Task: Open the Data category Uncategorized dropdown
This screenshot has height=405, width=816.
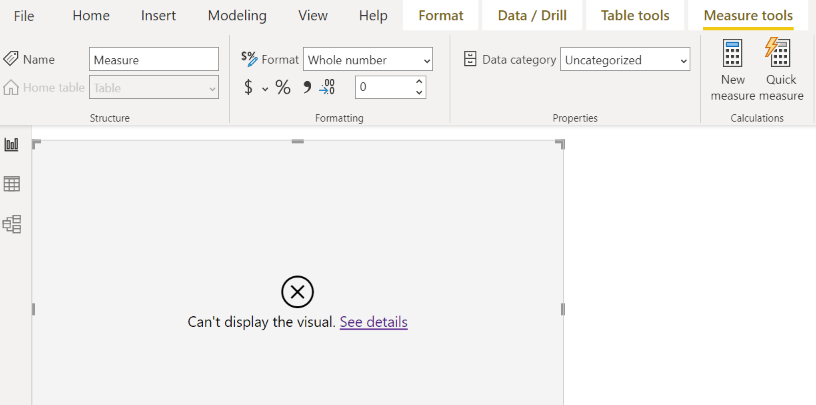Action: click(625, 59)
